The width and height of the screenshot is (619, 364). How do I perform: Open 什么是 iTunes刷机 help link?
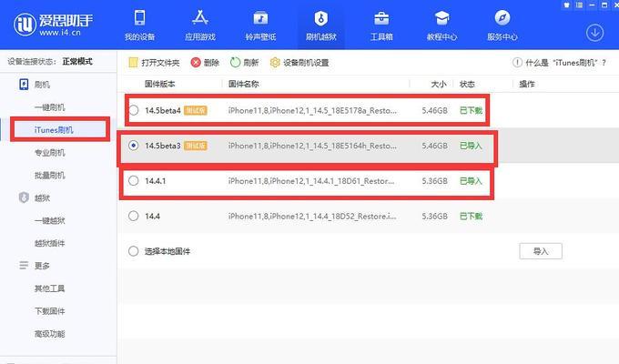(x=560, y=63)
